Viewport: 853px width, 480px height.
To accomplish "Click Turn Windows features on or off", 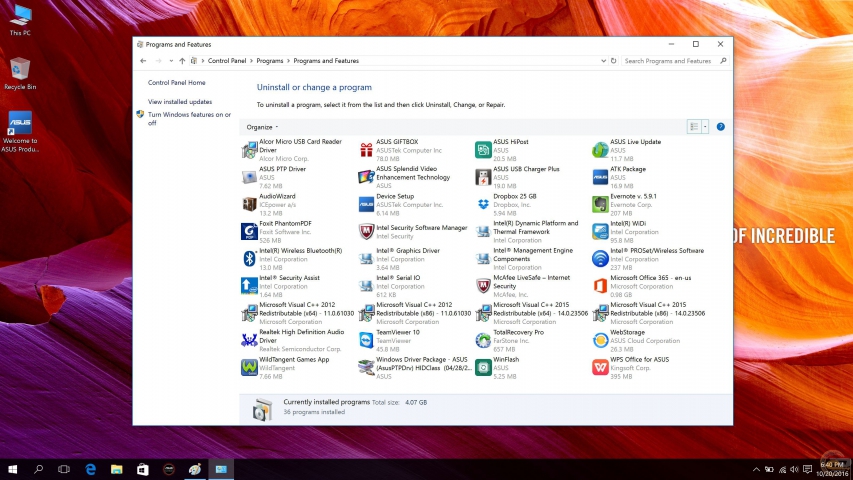I will [x=189, y=119].
